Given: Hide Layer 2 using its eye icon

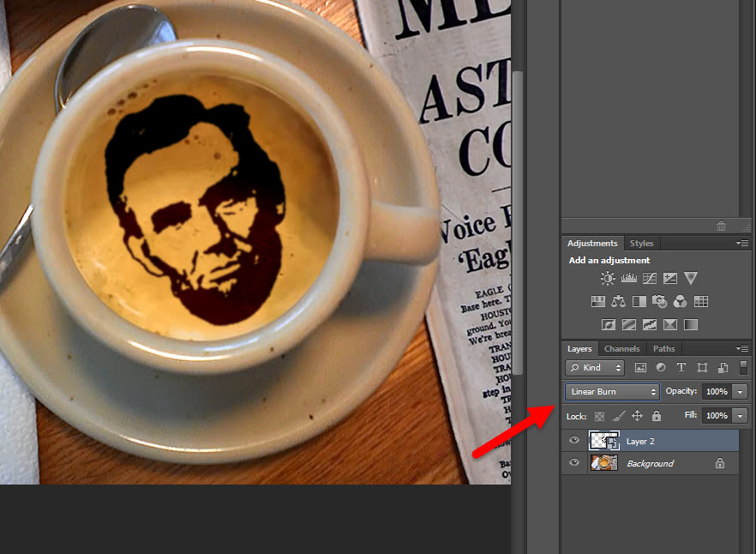Looking at the screenshot, I should coord(574,440).
